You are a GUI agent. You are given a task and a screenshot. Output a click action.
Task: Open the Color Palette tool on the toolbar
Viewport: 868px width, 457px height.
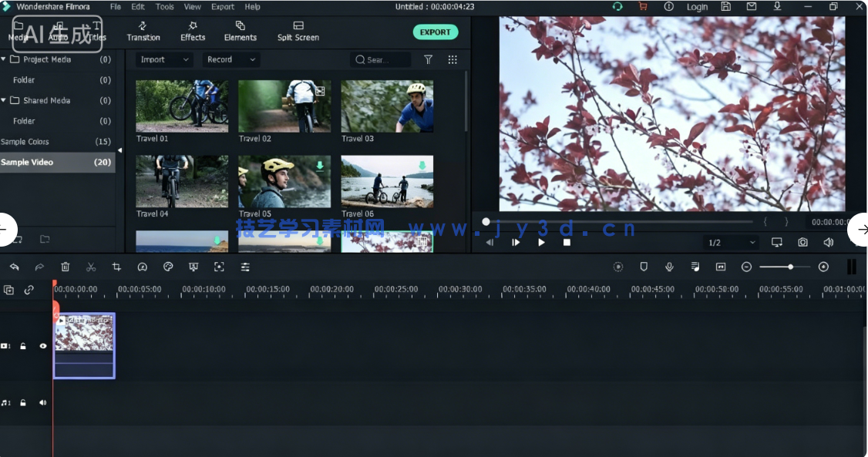[x=168, y=267]
